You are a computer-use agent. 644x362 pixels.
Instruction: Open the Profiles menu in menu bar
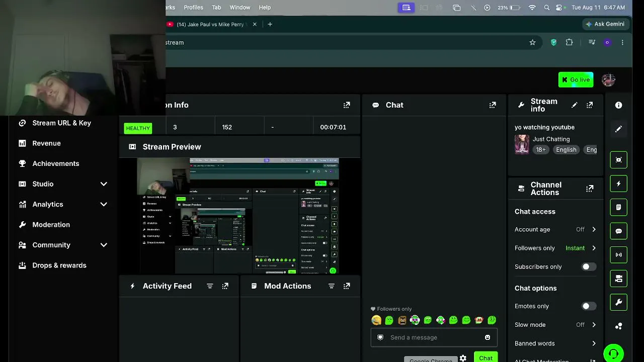click(193, 8)
